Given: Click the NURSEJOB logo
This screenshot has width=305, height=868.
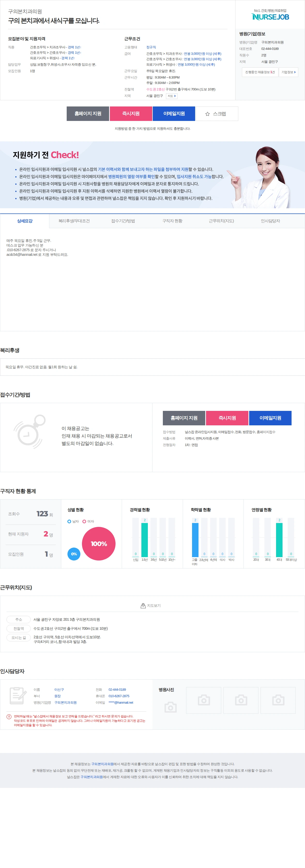Looking at the screenshot, I should [x=270, y=17].
